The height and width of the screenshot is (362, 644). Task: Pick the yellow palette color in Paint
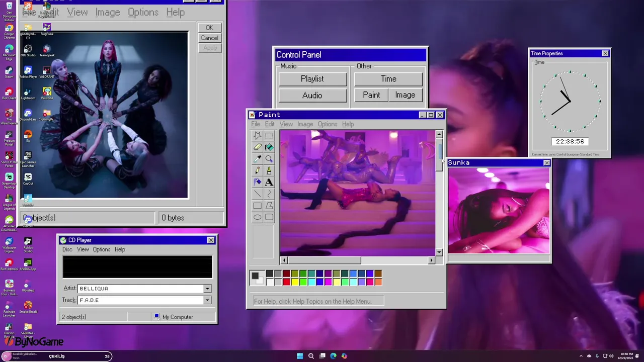coord(295,282)
